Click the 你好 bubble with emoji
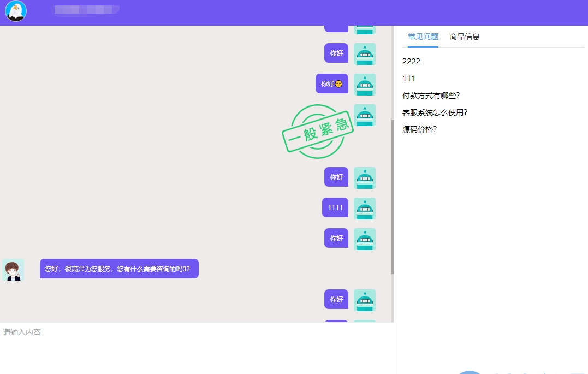Image resolution: width=588 pixels, height=374 pixels. point(332,84)
